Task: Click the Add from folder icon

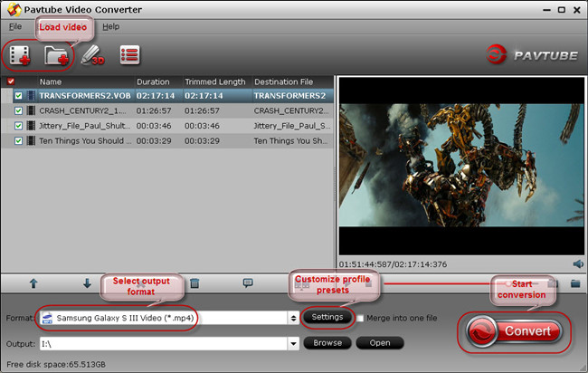Action: [56, 55]
